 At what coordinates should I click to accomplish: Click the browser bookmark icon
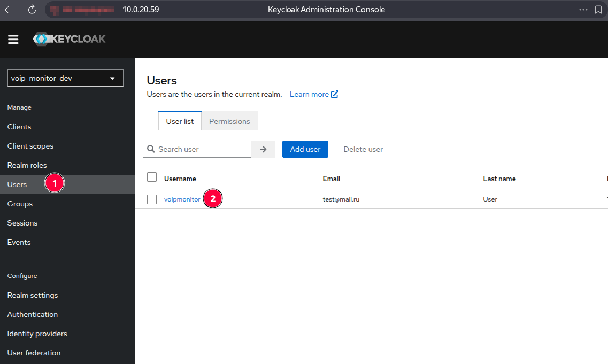coord(598,10)
